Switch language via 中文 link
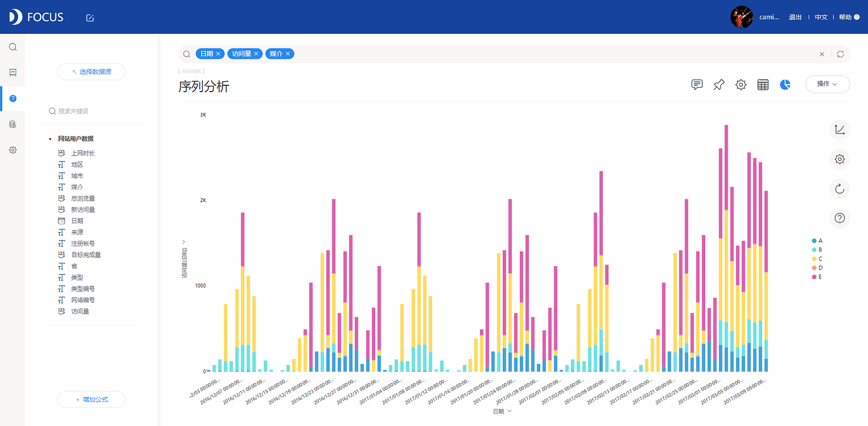This screenshot has width=868, height=426. (x=821, y=17)
